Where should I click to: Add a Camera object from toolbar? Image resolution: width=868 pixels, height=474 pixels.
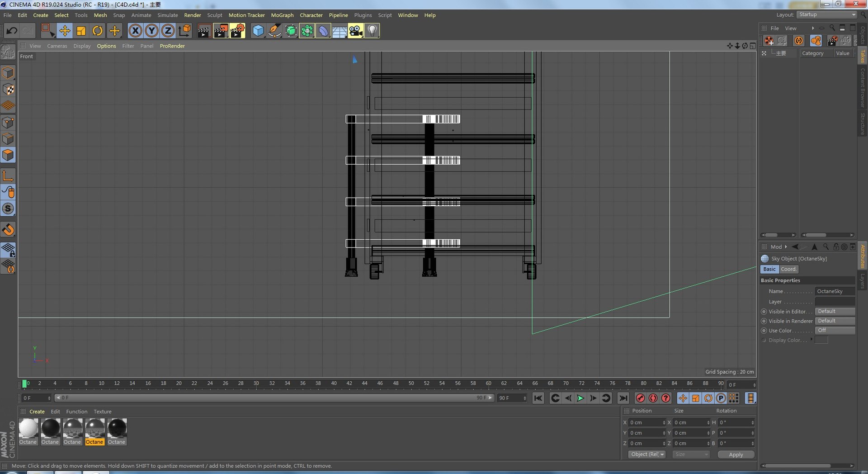pyautogui.click(x=356, y=31)
